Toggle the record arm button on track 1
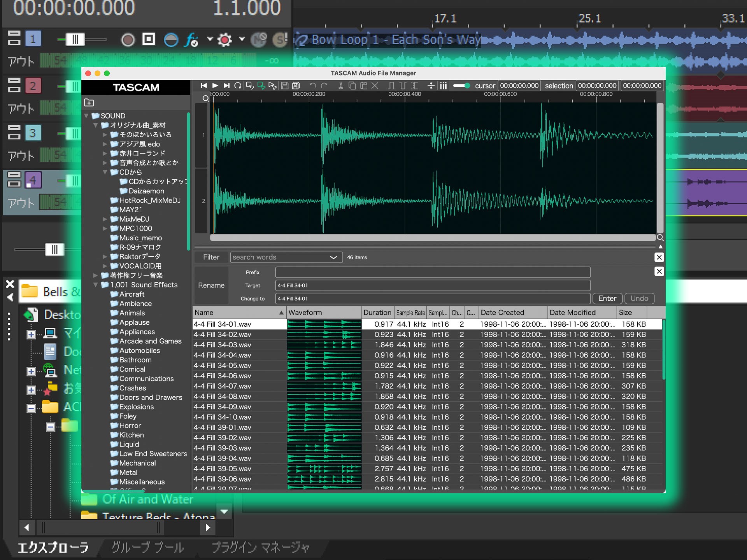Screen dimensions: 747x560 [128, 39]
